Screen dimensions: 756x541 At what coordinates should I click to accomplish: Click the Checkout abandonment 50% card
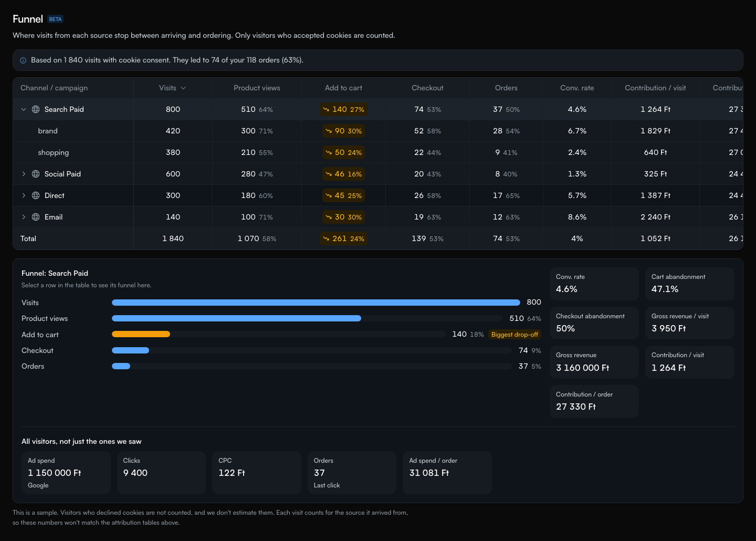[x=594, y=323]
